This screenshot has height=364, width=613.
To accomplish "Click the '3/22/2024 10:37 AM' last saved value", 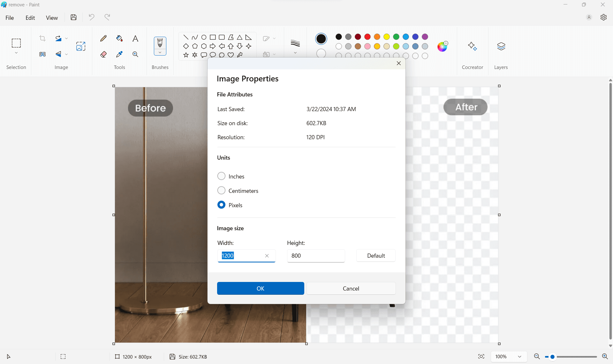I will tap(331, 109).
